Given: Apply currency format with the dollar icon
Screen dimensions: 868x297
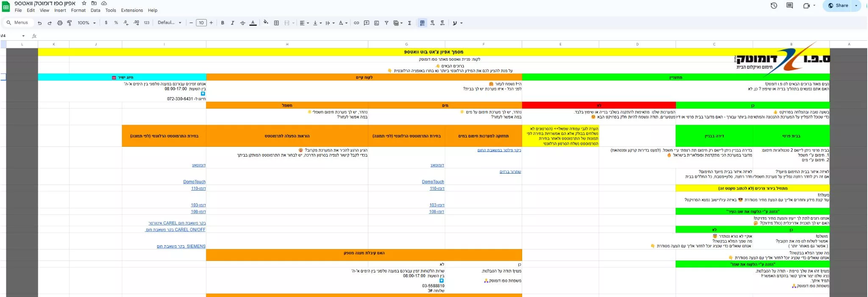Looking at the screenshot, I should point(106,23).
